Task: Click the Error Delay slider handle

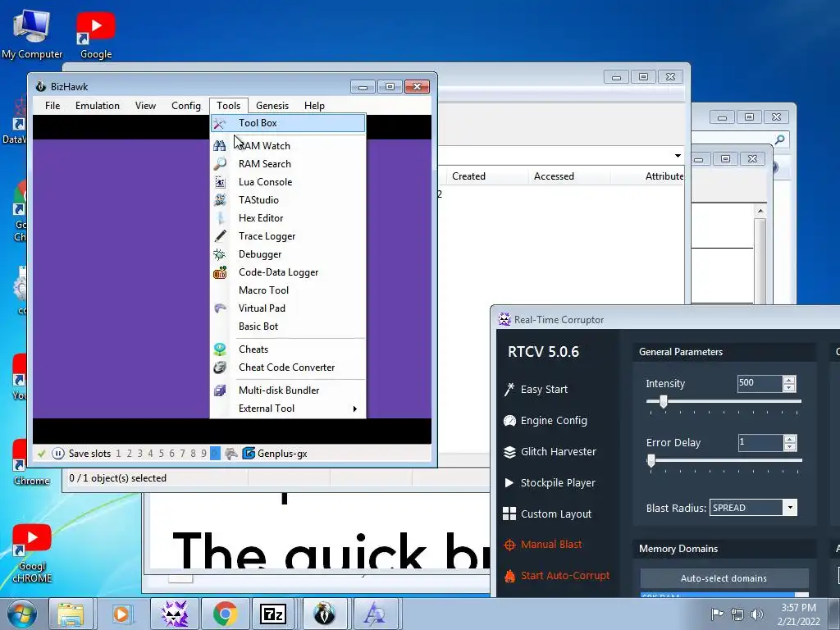Action: 651,460
